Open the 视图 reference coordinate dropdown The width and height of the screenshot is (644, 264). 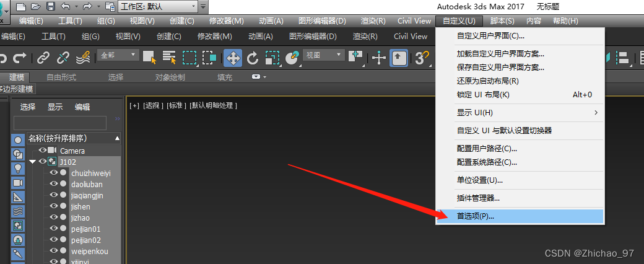pos(324,55)
